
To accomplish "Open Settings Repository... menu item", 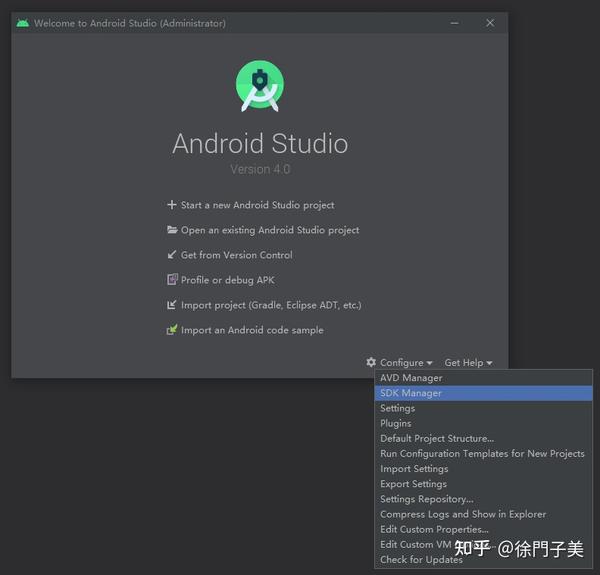I will [x=484, y=499].
